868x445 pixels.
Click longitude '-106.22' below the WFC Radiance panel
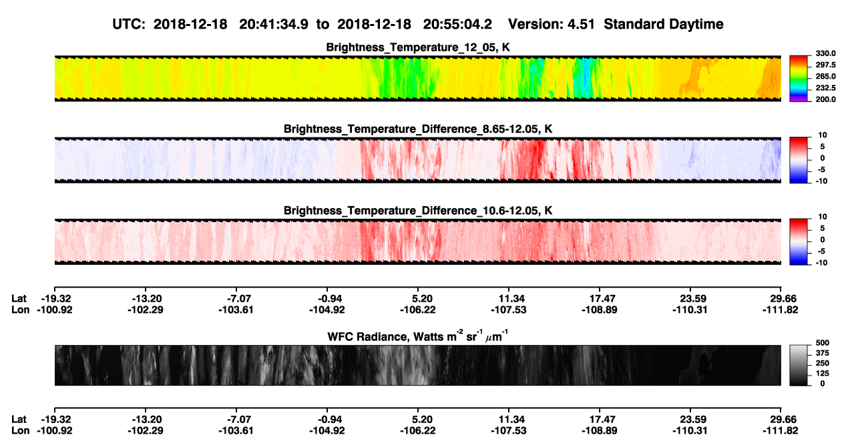coord(418,430)
